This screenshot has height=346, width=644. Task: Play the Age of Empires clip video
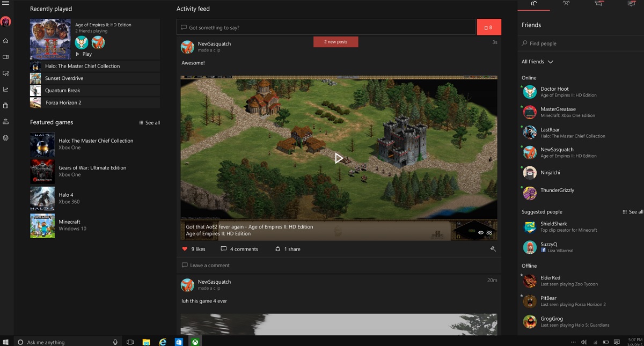339,158
